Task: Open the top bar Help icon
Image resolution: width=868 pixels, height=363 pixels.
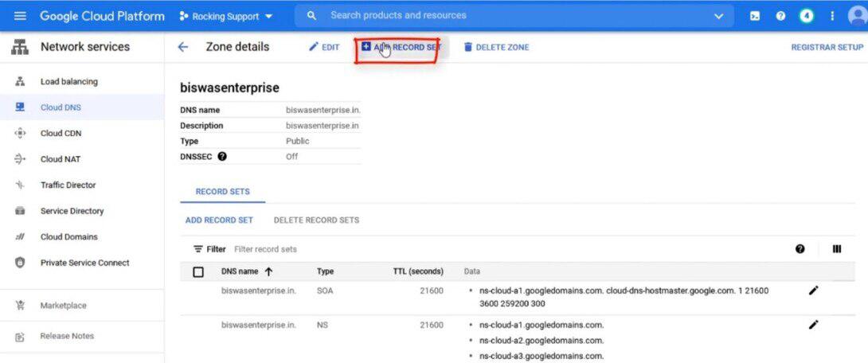Action: (x=780, y=16)
